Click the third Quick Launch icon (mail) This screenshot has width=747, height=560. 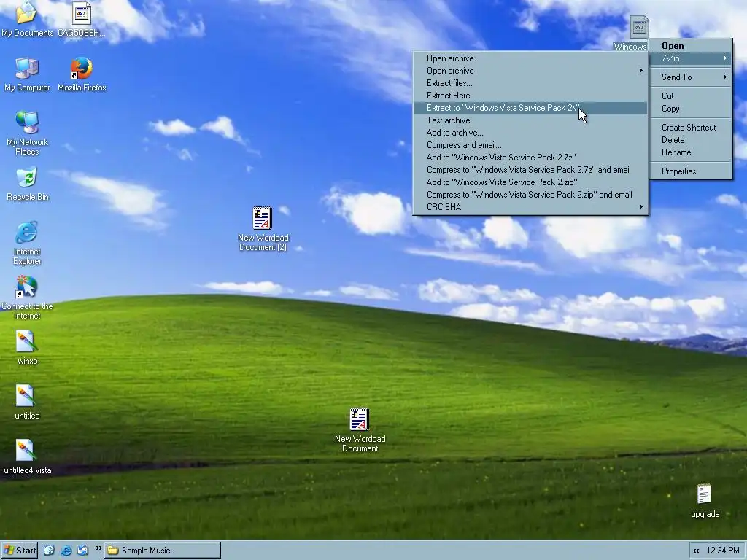pos(82,550)
